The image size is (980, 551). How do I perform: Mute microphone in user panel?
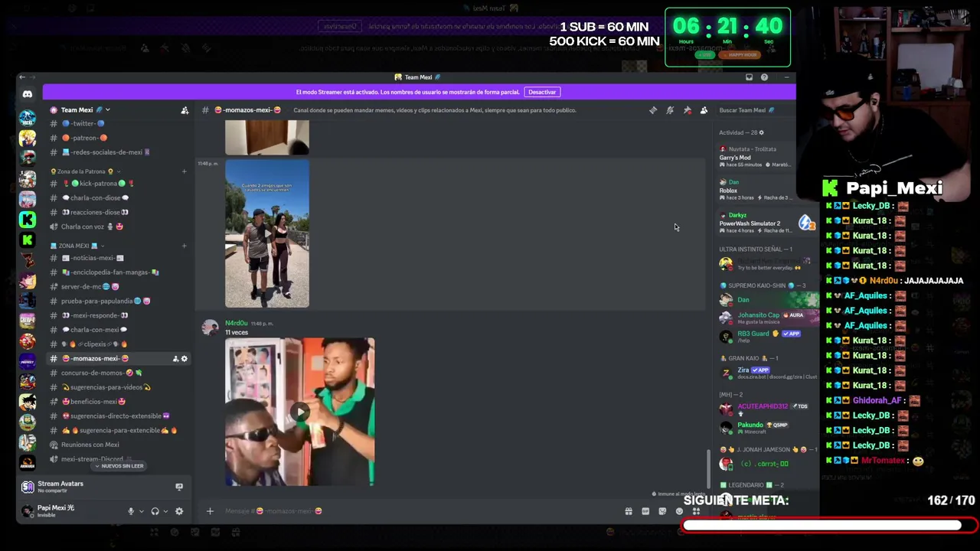131,511
